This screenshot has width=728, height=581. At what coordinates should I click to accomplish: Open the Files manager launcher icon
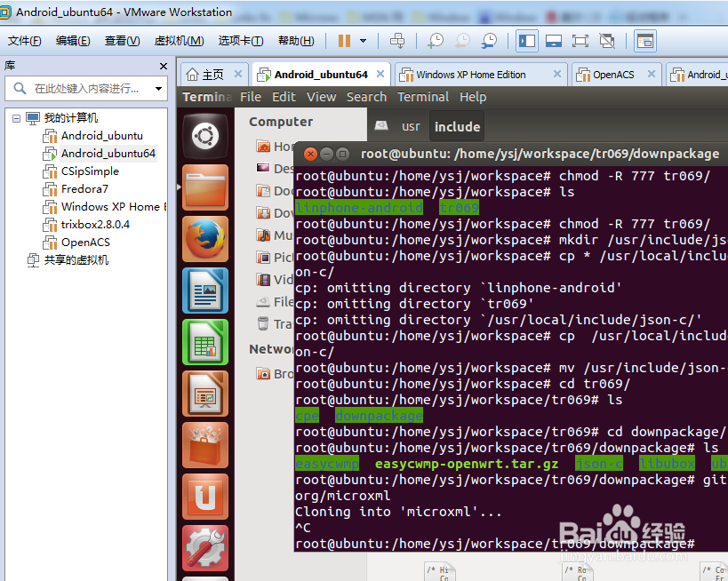(205, 187)
